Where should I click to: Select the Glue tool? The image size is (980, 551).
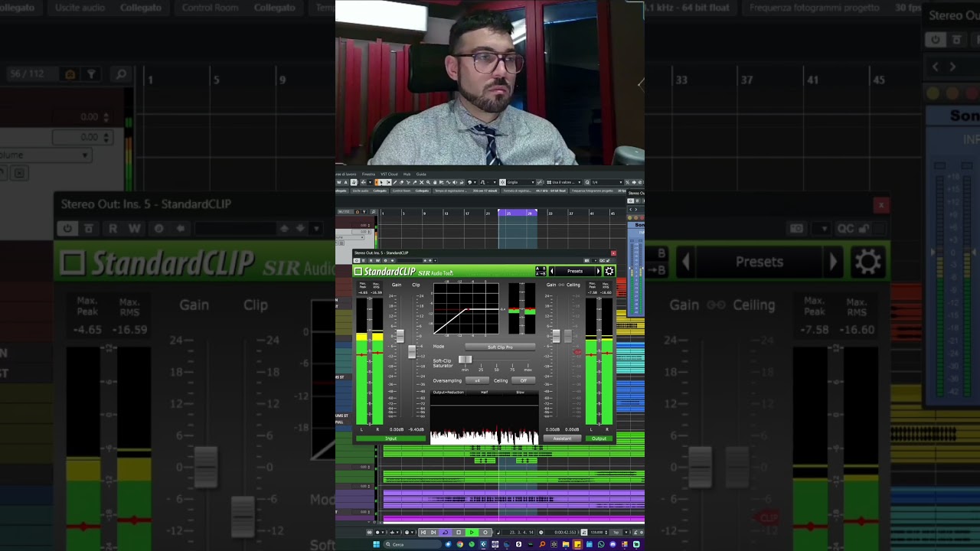point(415,182)
